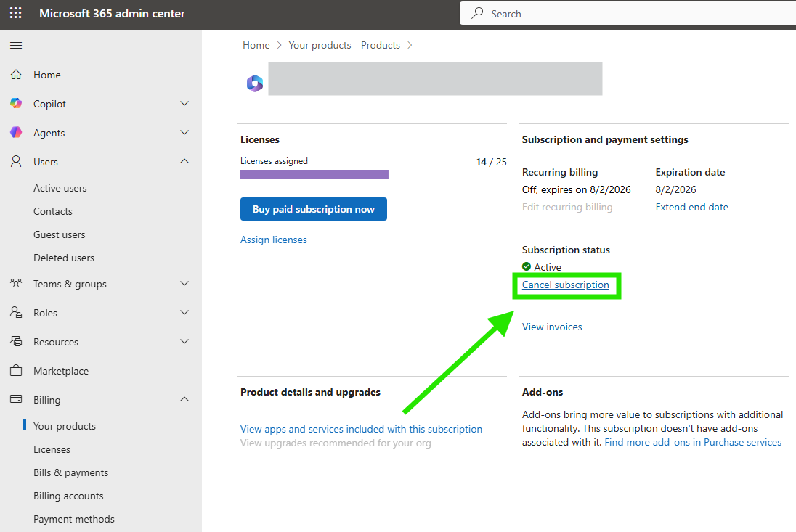The width and height of the screenshot is (796, 532).
Task: Click the 14 / 25 licenses count
Action: click(492, 162)
